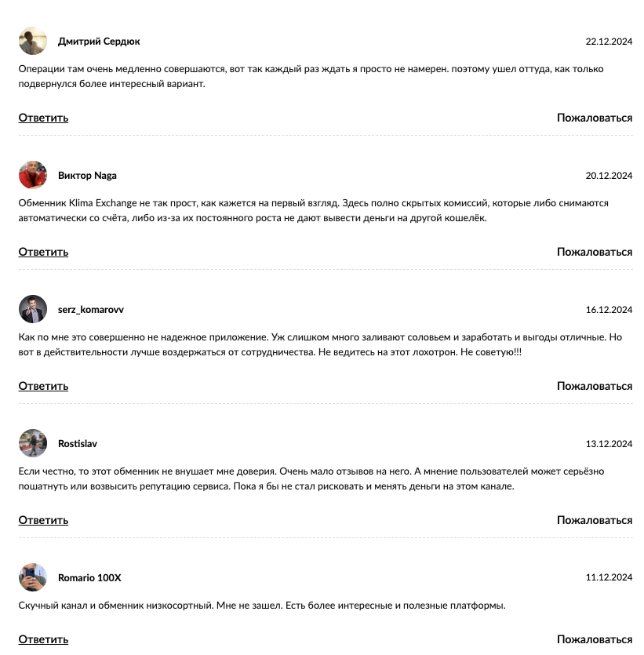Screen dimensions: 644x655
Task: Reply to serz_komarovv's comment with Ответить
Action: click(x=43, y=386)
